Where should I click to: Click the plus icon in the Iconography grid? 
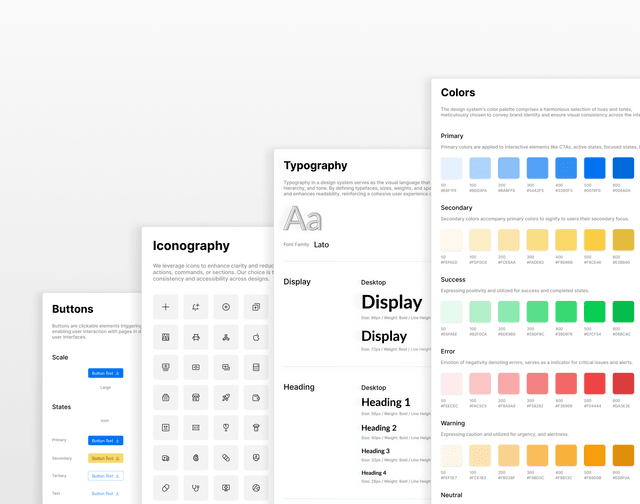tap(166, 307)
